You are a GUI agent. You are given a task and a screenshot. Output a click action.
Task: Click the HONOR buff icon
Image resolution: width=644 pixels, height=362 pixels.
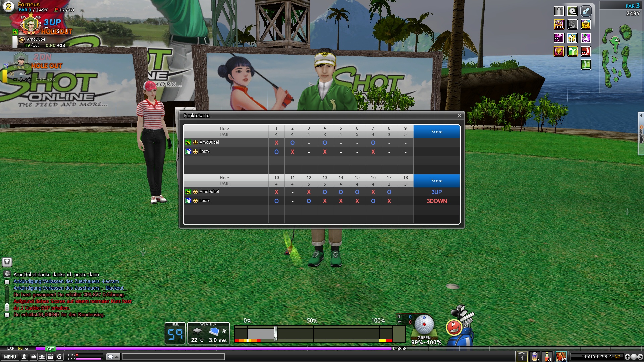559,24
